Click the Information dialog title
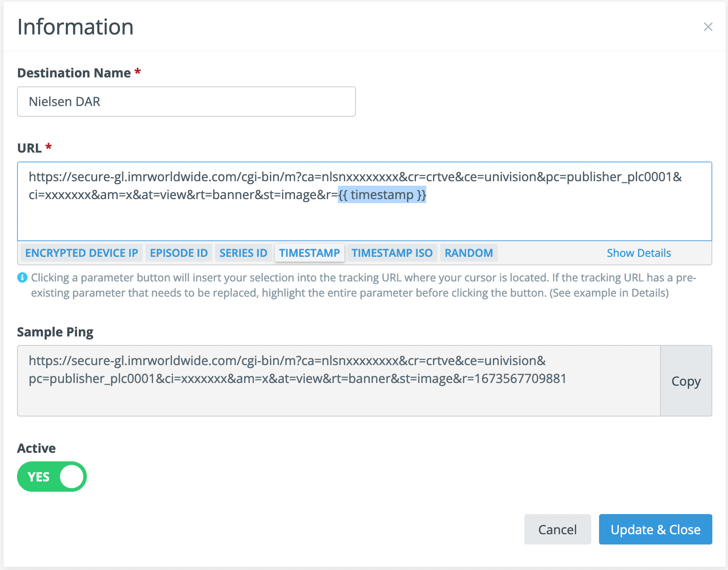This screenshot has height=570, width=728. (75, 27)
